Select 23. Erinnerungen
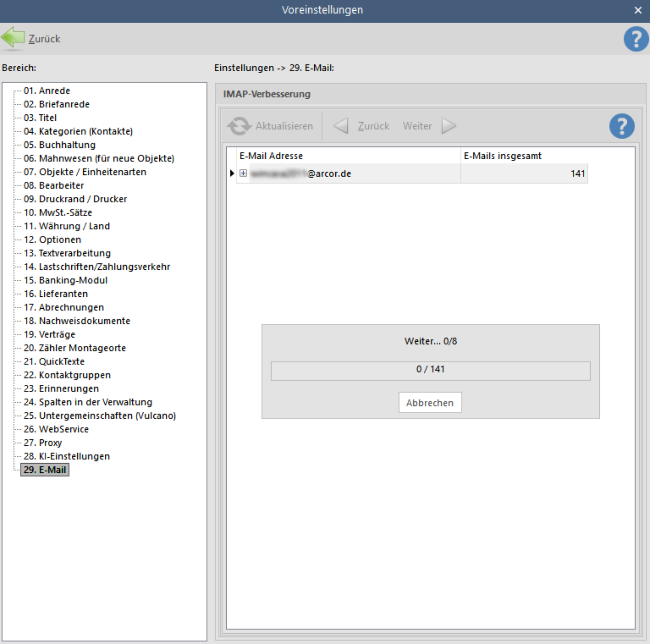This screenshot has width=650, height=644. [61, 389]
